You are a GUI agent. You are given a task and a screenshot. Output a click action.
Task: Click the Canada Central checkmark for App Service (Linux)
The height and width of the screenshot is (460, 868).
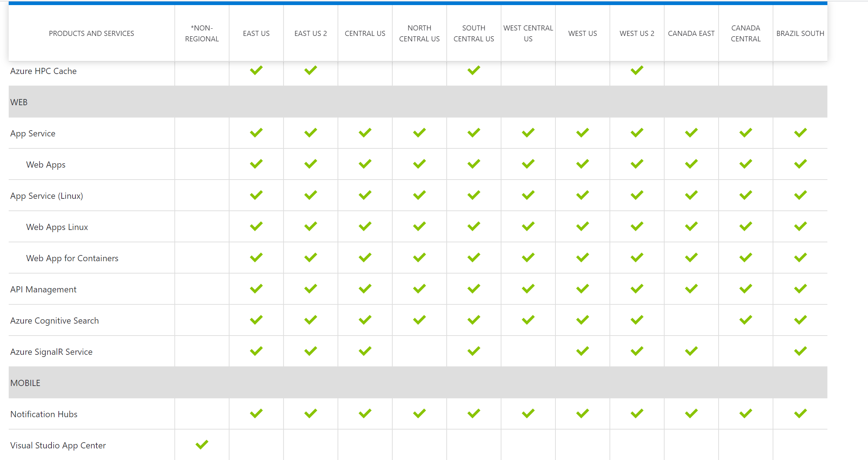(x=745, y=195)
